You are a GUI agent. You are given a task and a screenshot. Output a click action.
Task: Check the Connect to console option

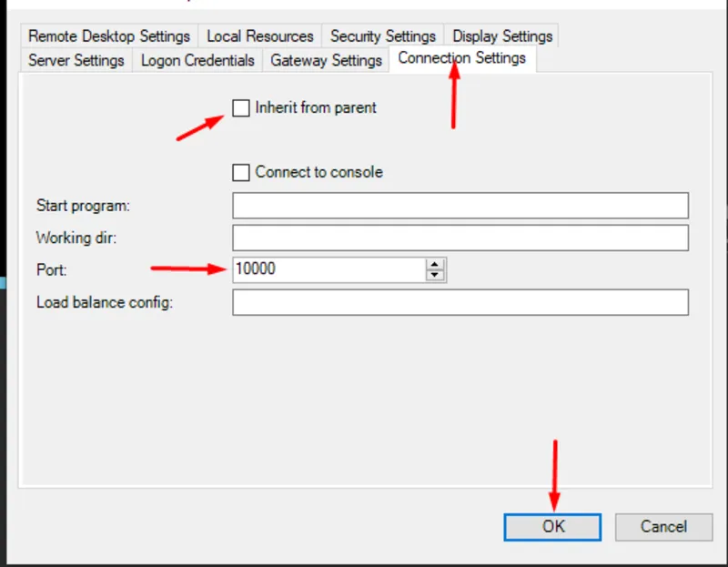pos(241,172)
